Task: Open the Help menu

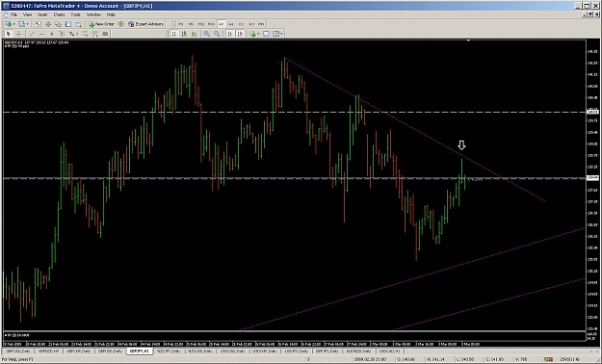Action: [x=111, y=14]
